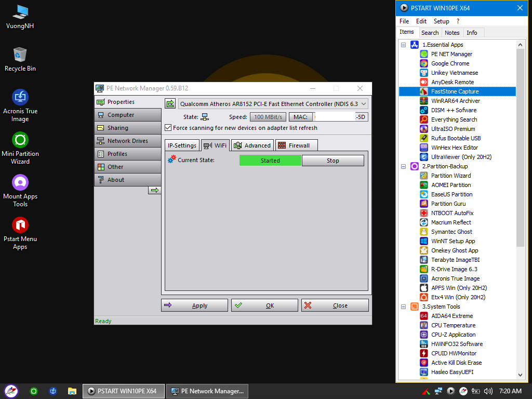This screenshot has height=399, width=532.
Task: Open Macrium Reflect item
Action: click(x=451, y=222)
